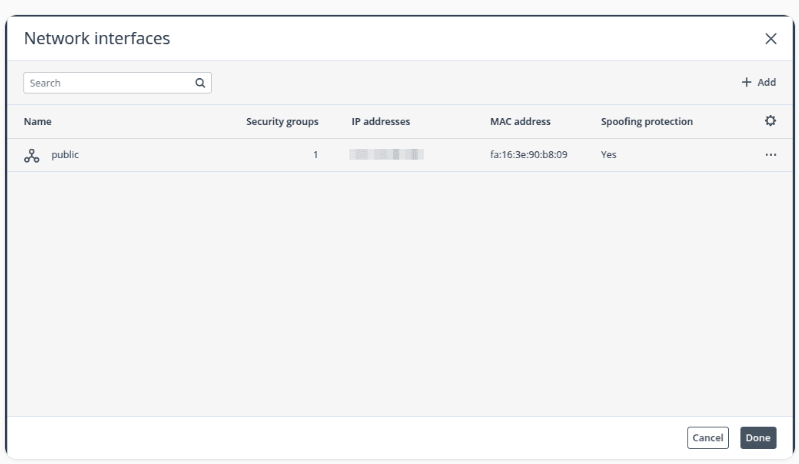Click the Network interfaces dialog title
The width and height of the screenshot is (799, 464).
(97, 38)
